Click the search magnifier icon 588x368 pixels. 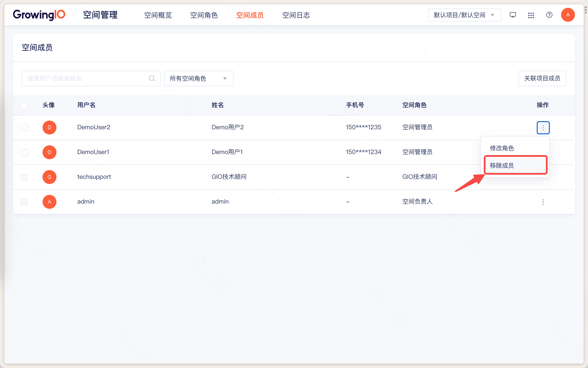pyautogui.click(x=152, y=78)
